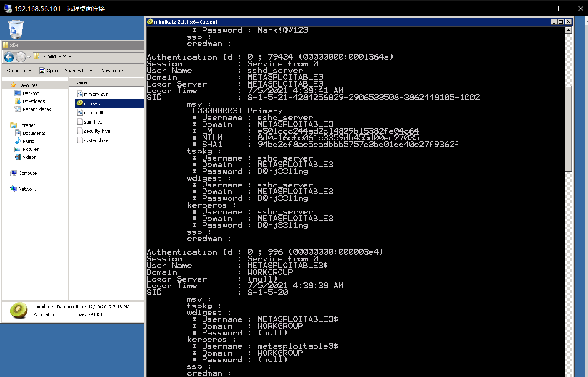Image resolution: width=588 pixels, height=377 pixels.
Task: Select the security.hive file icon
Action: (80, 131)
